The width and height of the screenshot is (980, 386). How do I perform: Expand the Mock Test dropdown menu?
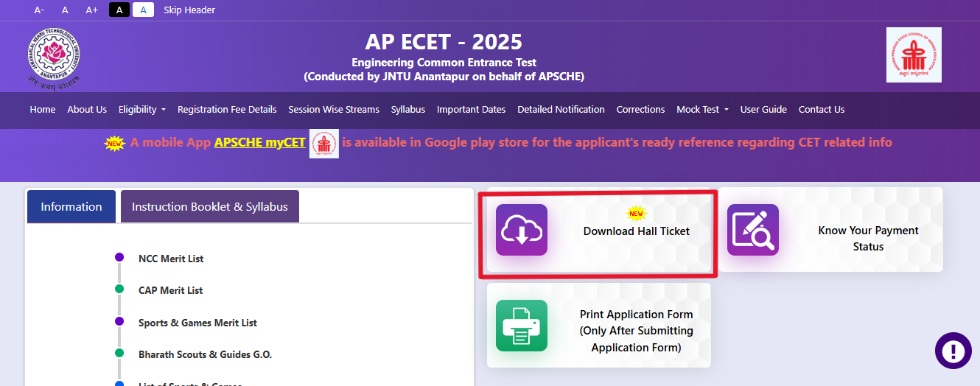click(x=703, y=109)
